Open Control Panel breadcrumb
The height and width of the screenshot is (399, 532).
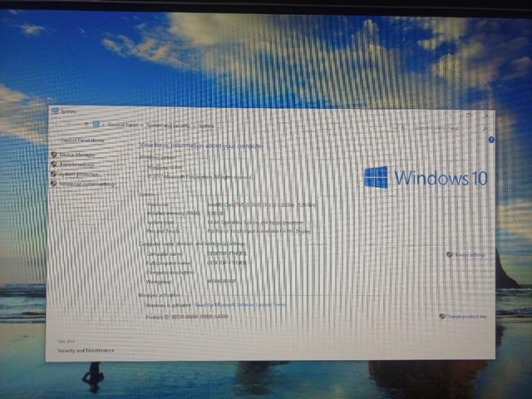tap(122, 125)
